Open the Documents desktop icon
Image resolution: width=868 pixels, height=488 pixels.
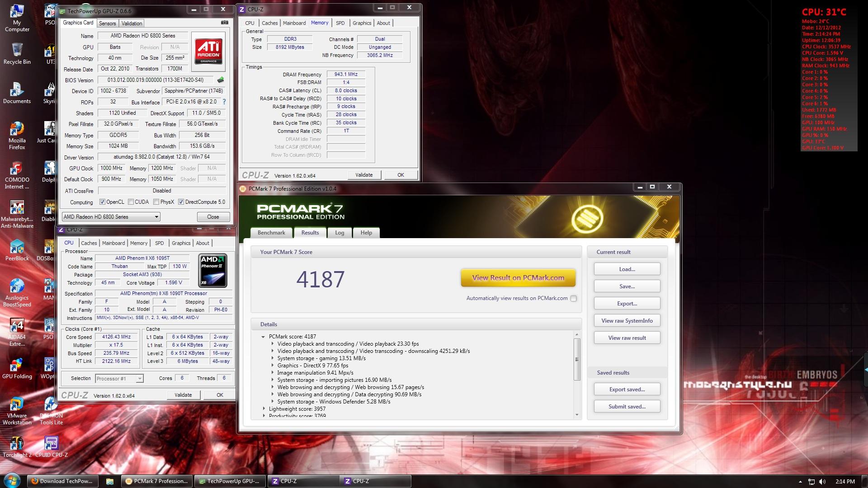(x=17, y=93)
